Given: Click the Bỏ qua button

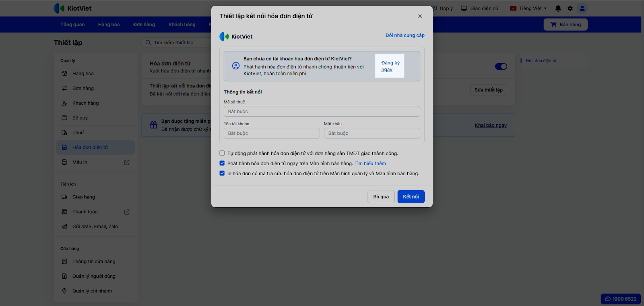Looking at the screenshot, I should tap(381, 196).
